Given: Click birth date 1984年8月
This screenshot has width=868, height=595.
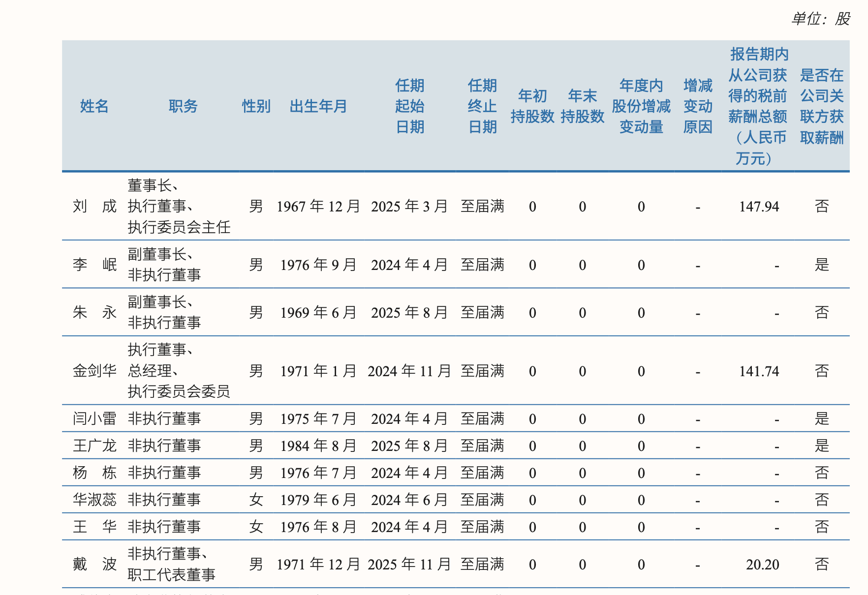Looking at the screenshot, I should [x=318, y=446].
